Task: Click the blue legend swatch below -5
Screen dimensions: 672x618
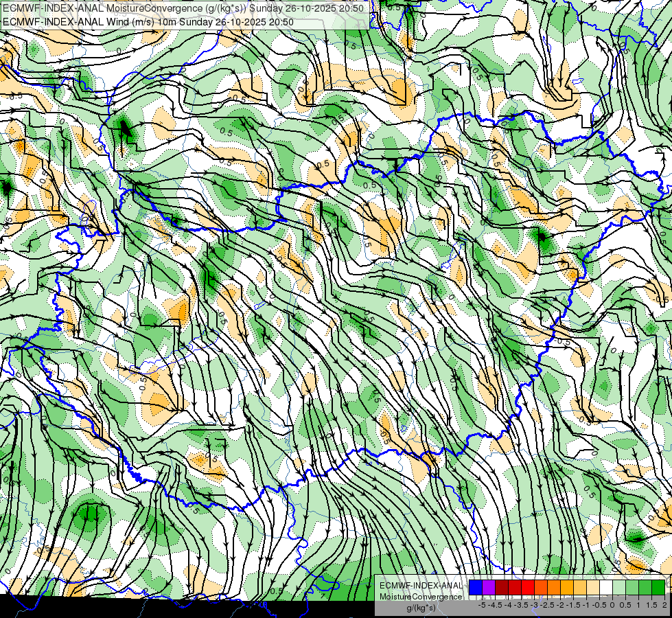Action: pos(476,587)
